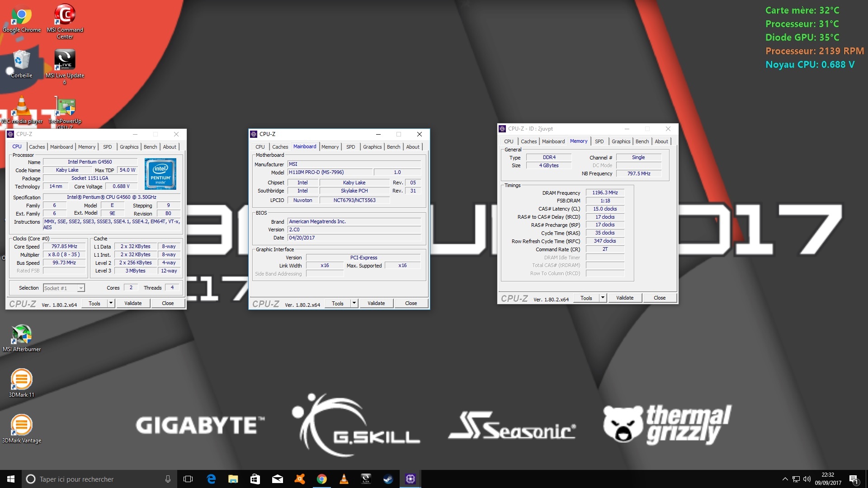The width and height of the screenshot is (868, 488).
Task: Open SPD tab in middle CPU-Z window
Action: point(350,147)
